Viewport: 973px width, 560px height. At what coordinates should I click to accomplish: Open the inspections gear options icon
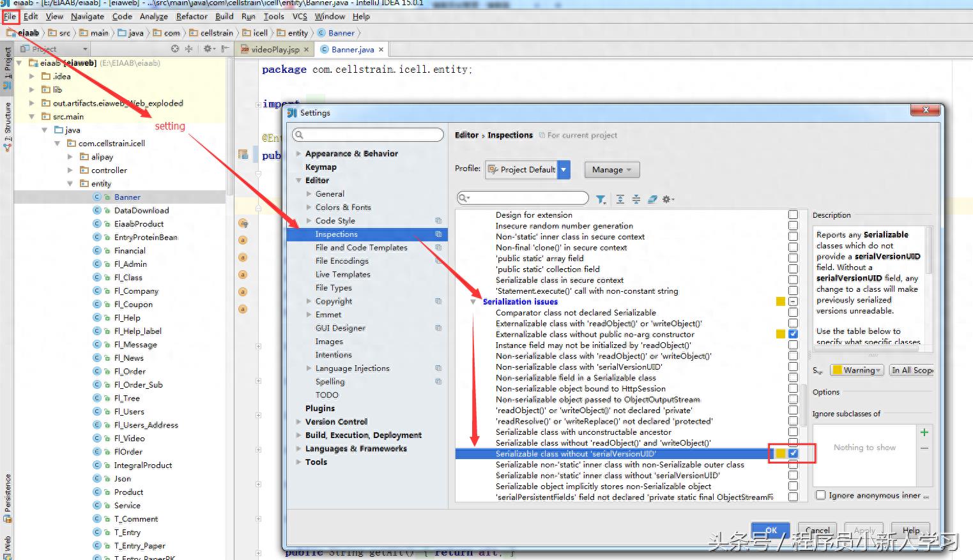tap(668, 199)
